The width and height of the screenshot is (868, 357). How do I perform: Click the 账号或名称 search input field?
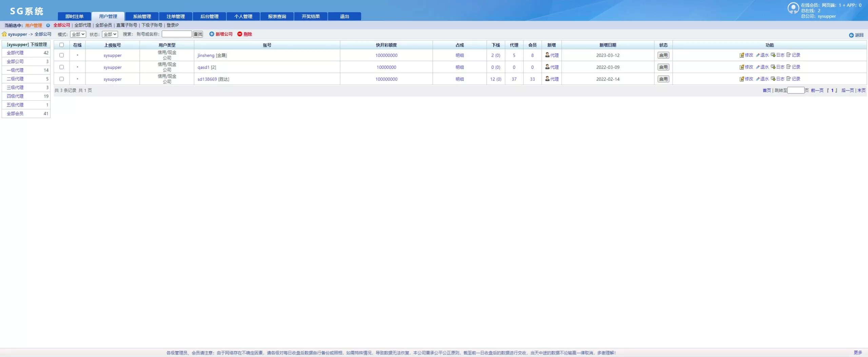tap(177, 34)
